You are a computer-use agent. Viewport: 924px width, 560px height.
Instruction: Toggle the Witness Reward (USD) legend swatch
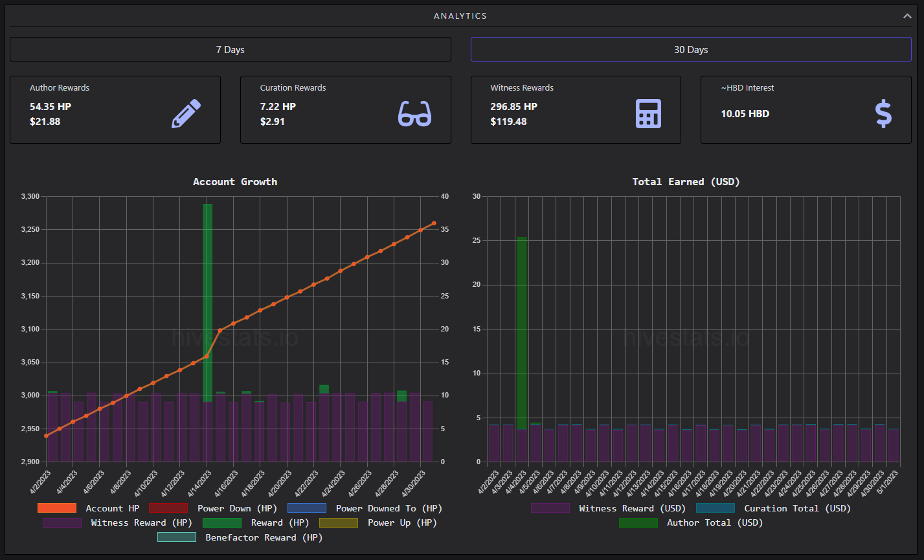[x=550, y=508]
